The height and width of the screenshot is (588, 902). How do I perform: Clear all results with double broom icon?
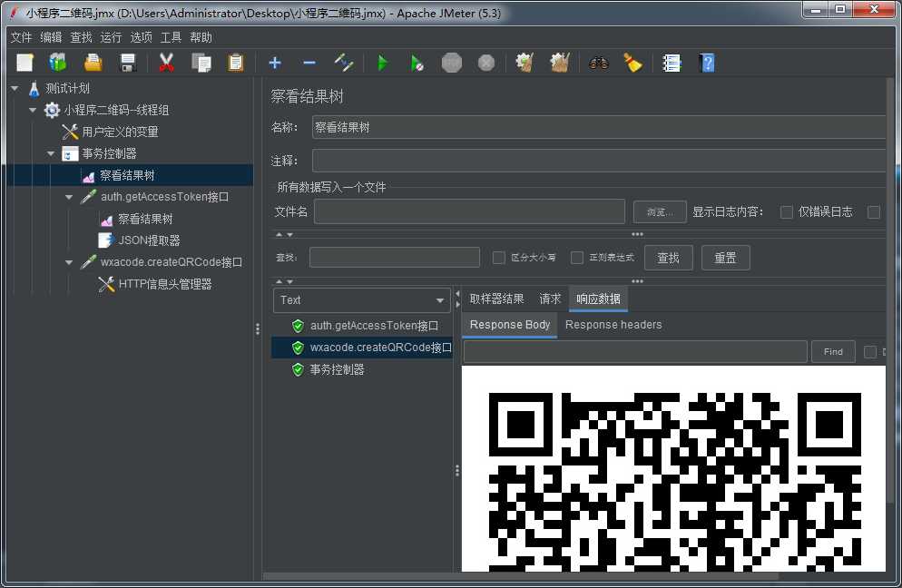(x=559, y=62)
